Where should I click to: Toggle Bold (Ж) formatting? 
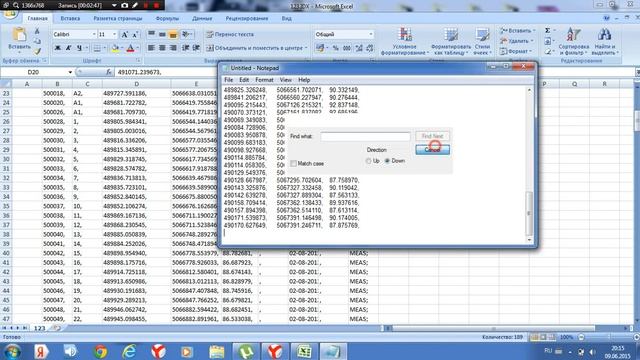point(58,48)
